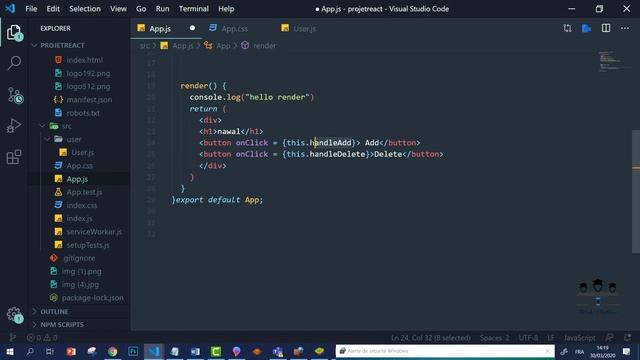Open the errors and warnings count
Screen dimensions: 640x360
pyautogui.click(x=42, y=338)
